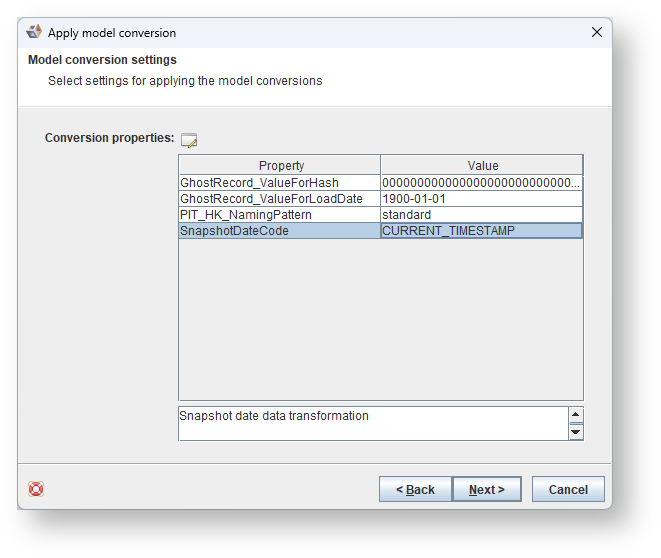Select the PIT_HK_NamingPattern property row
Screen dimensions: 661x558
pyautogui.click(x=279, y=215)
